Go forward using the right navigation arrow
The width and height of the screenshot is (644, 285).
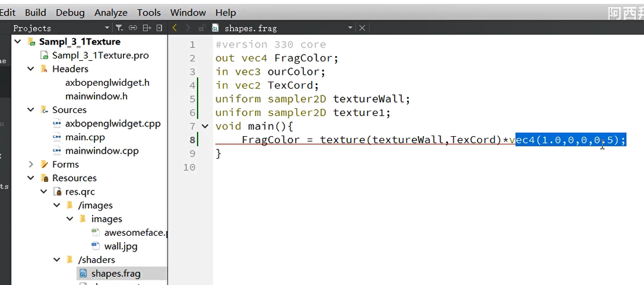[188, 28]
